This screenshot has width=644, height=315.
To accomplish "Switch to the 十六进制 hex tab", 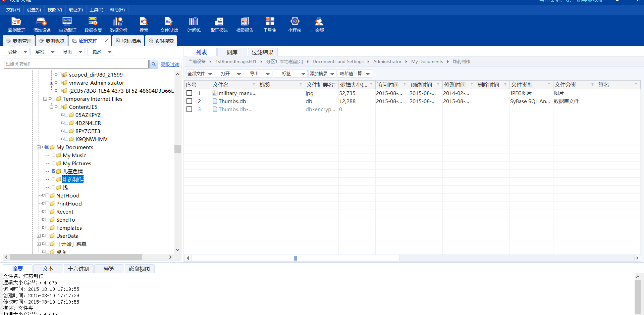I will click(78, 269).
